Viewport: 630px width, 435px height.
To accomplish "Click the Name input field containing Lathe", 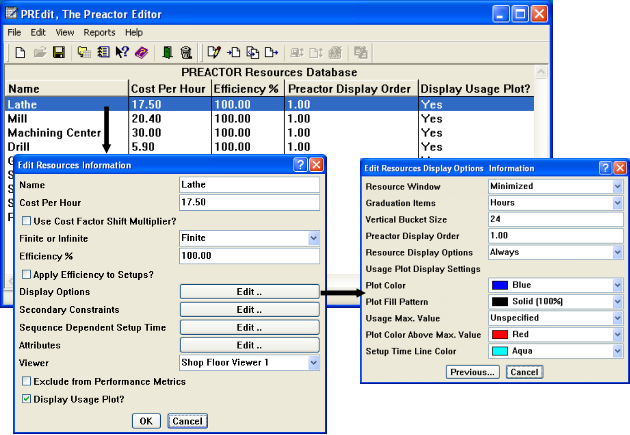I will click(x=249, y=185).
